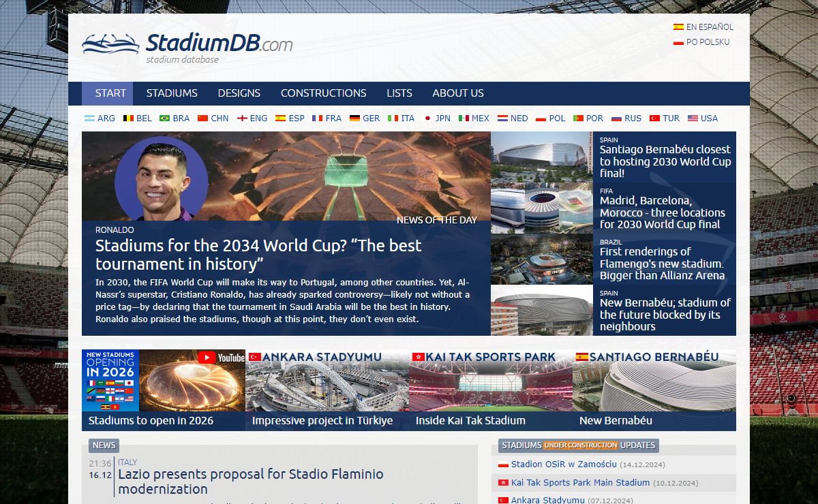Open Santiago Bernabéu 2030 World Cup final article
Screen dimensions: 818x504
pos(665,161)
